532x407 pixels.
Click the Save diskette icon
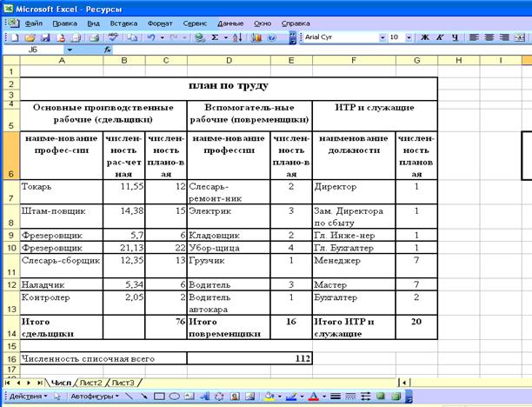coord(45,37)
